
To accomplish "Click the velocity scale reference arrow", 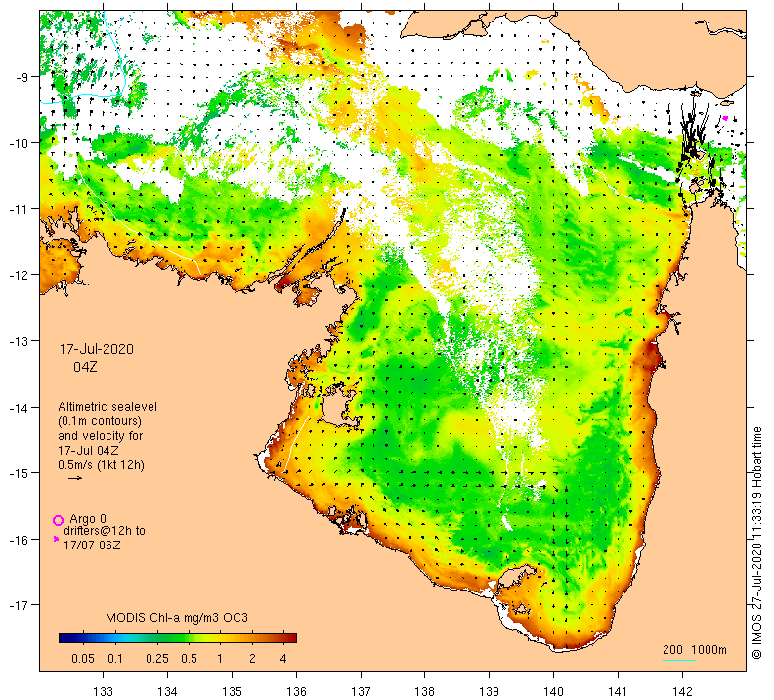I will tap(75, 478).
